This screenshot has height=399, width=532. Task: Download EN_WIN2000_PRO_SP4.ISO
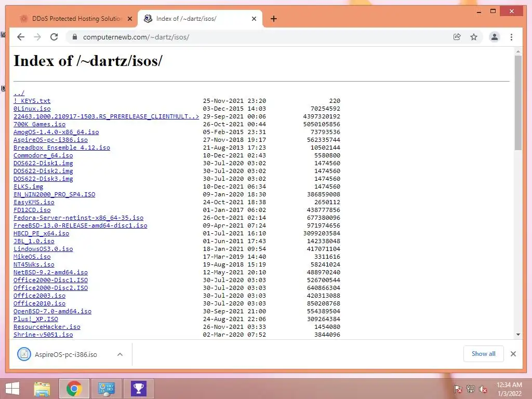tap(54, 194)
